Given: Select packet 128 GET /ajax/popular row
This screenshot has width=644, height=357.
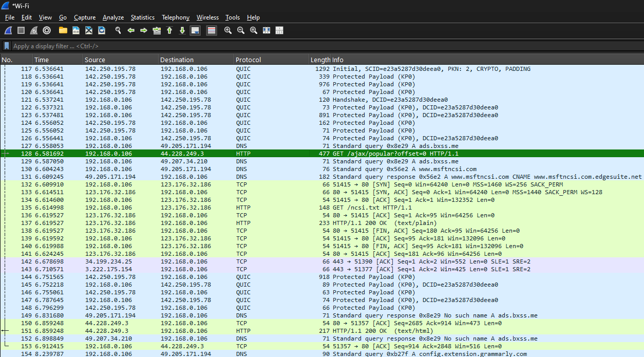Looking at the screenshot, I should 322,154.
